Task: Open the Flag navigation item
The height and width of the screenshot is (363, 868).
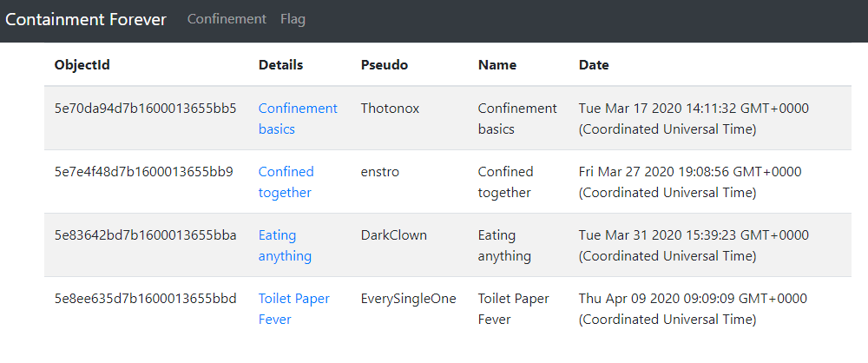Action: click(293, 19)
